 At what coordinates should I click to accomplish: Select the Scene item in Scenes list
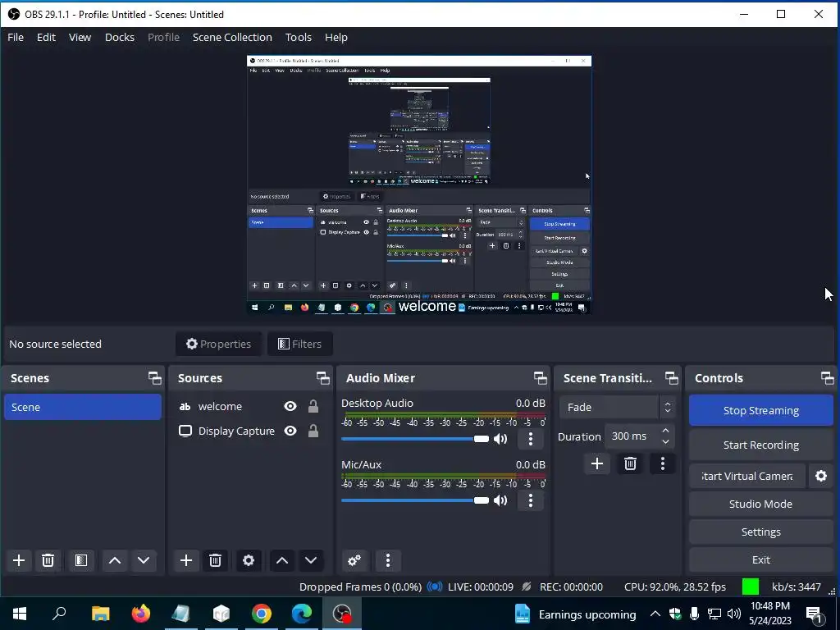coord(83,407)
